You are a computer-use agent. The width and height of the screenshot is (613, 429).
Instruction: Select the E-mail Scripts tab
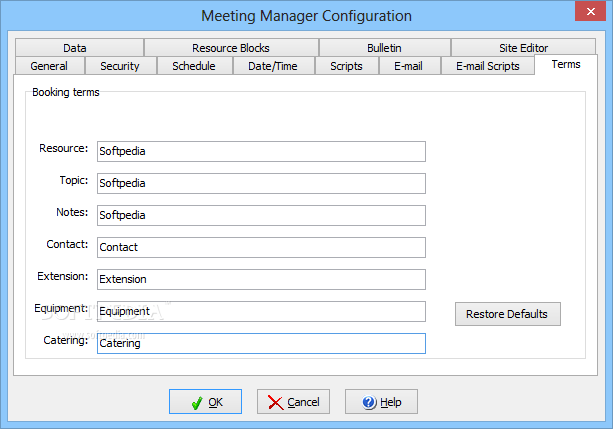pyautogui.click(x=487, y=66)
